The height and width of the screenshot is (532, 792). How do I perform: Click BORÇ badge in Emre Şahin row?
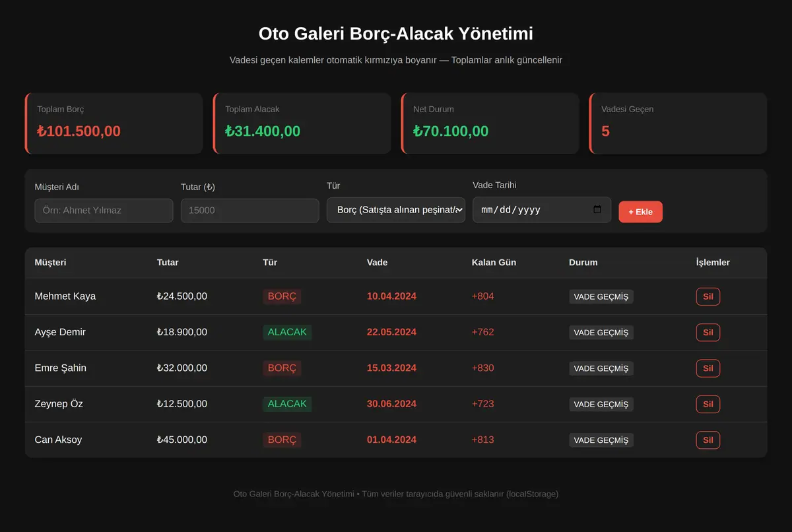pyautogui.click(x=282, y=368)
